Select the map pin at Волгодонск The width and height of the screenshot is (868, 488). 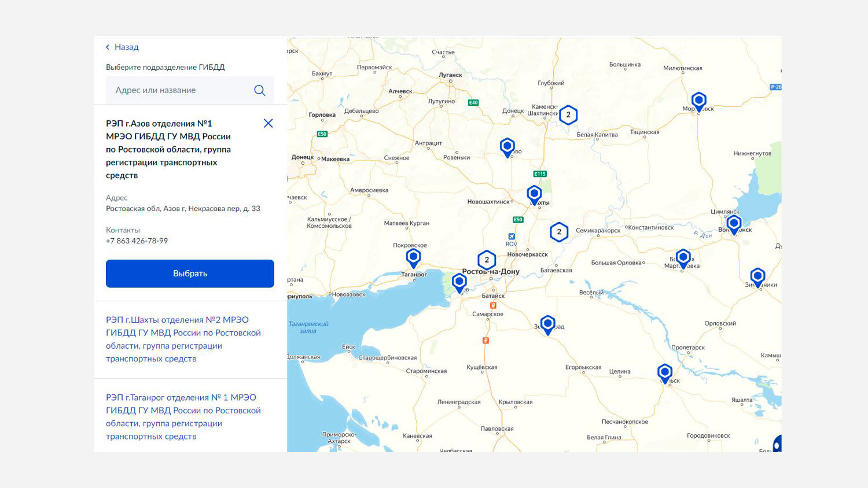pos(734,224)
